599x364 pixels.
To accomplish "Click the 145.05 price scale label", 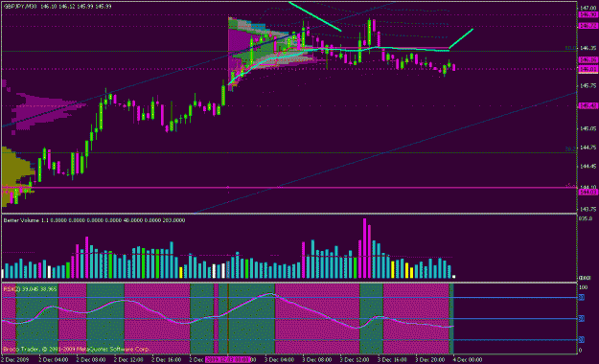I will point(587,128).
